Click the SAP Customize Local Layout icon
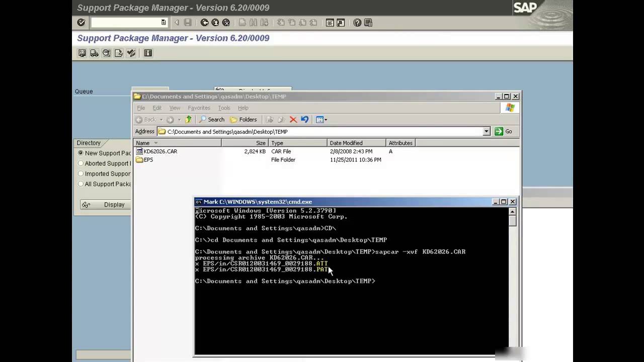Screen dimensions: 644x362 (368, 23)
